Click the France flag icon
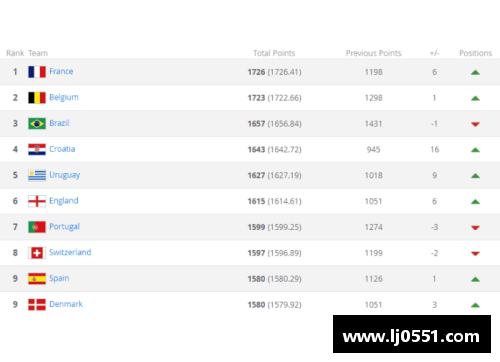Viewport: 500px width, 362px height. tap(37, 72)
